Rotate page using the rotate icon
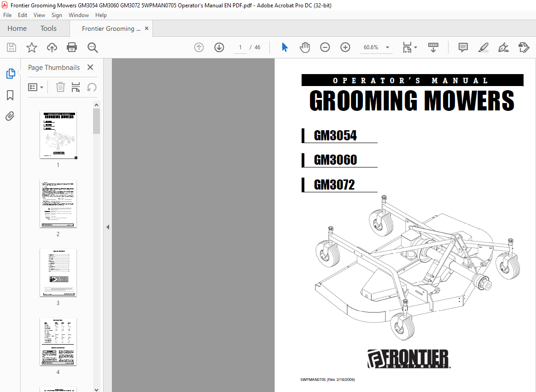The height and width of the screenshot is (392, 536). click(x=92, y=87)
